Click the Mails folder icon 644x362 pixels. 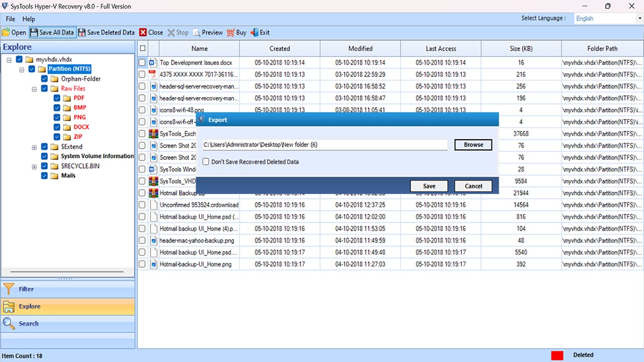pyautogui.click(x=54, y=175)
